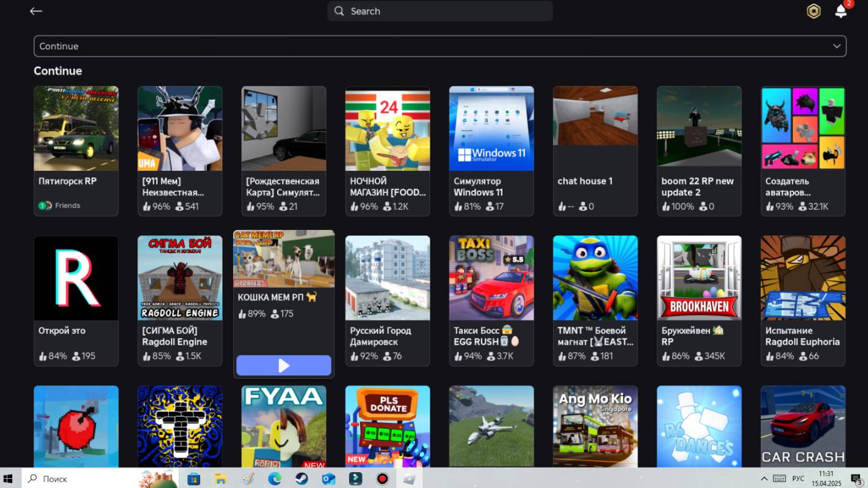This screenshot has height=488, width=868.
Task: Click the Continue section heading
Action: [x=58, y=71]
